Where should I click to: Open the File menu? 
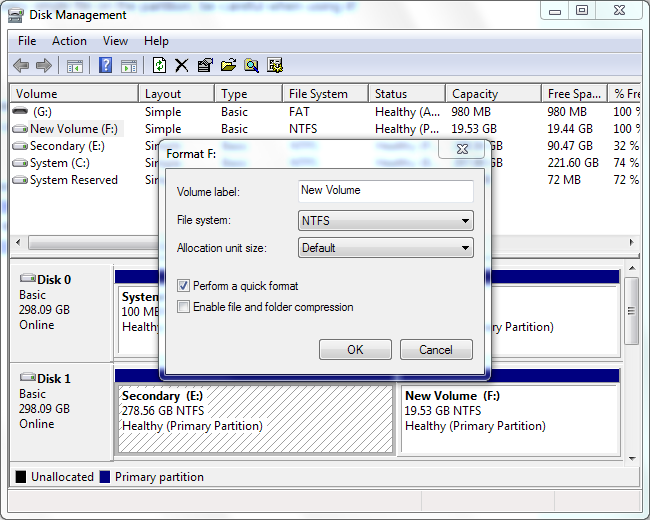(x=27, y=41)
